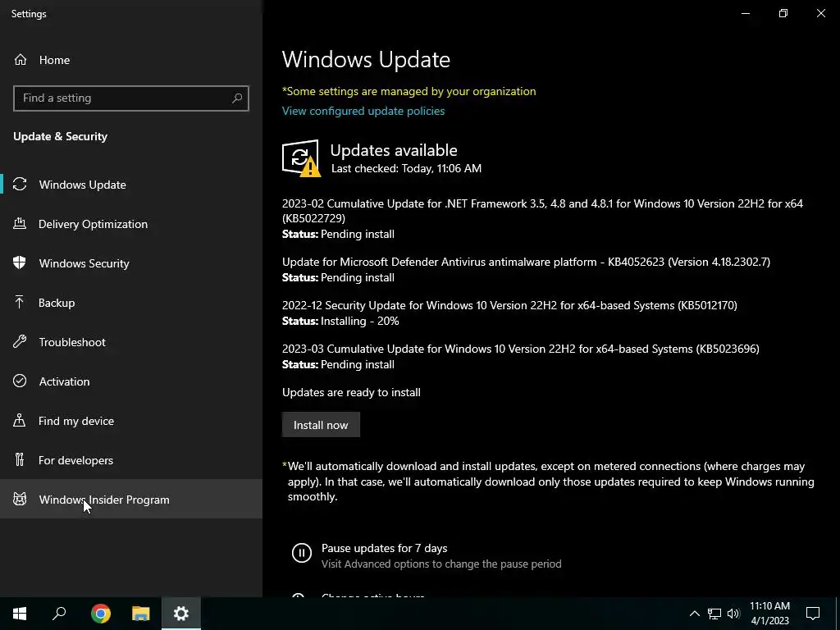Open Delivery Optimization settings

pyautogui.click(x=131, y=224)
